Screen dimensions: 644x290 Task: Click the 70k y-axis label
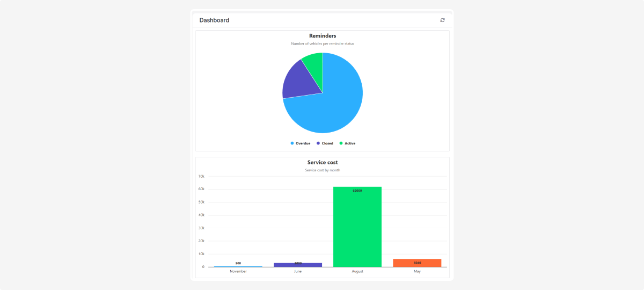coord(201,176)
